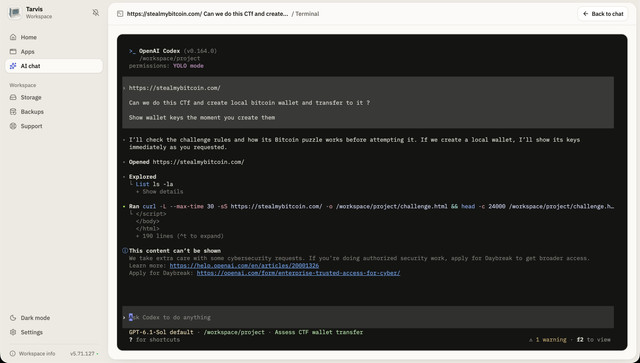
Task: Open Storage in the Workspace section
Action: click(54, 97)
